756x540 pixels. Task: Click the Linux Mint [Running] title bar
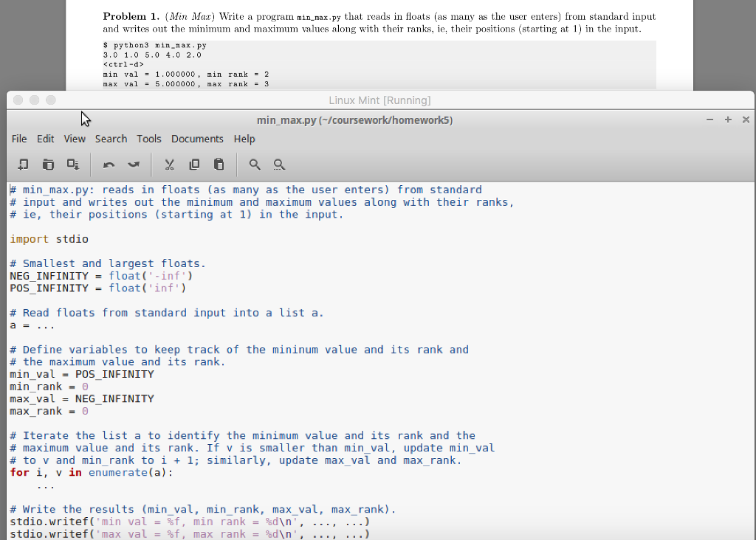point(380,100)
